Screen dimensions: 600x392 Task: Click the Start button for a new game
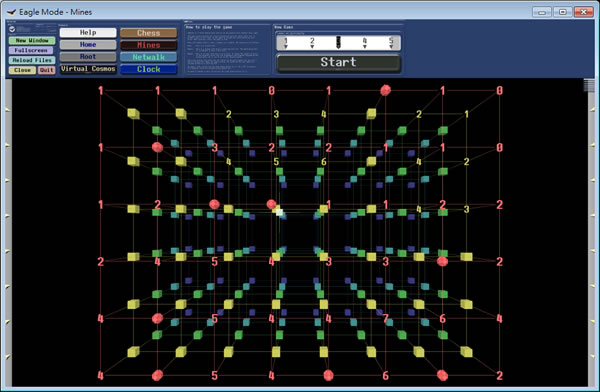pos(338,62)
